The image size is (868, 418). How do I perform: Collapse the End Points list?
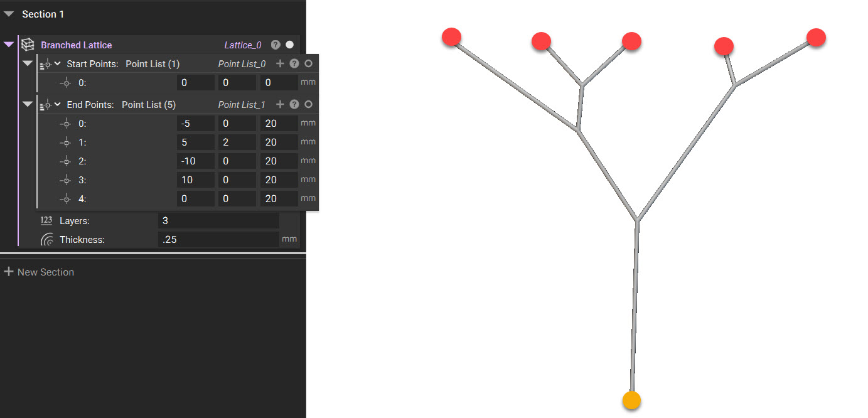coord(28,104)
